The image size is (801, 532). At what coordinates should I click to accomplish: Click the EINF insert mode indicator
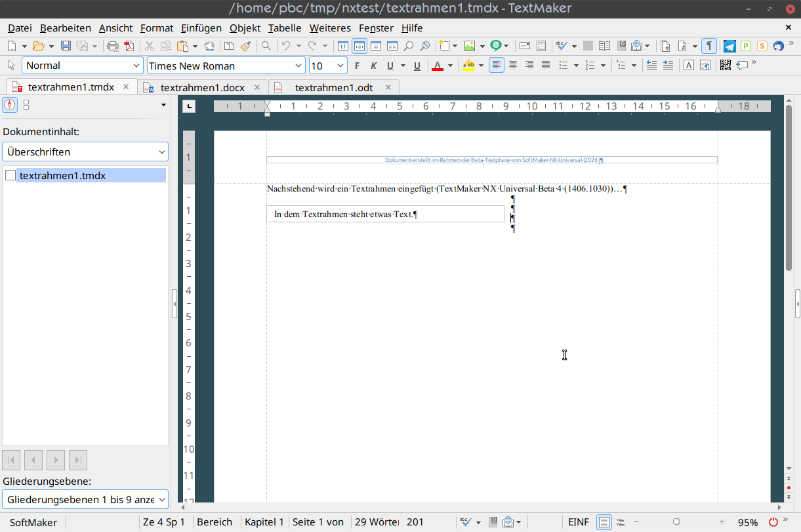578,522
